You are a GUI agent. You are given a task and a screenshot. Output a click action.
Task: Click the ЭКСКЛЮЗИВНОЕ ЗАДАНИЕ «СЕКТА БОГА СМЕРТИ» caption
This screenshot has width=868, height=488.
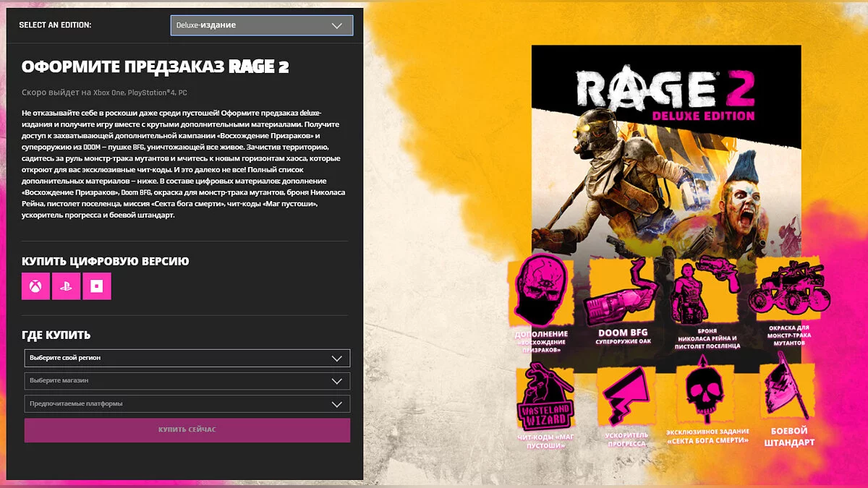(x=707, y=437)
